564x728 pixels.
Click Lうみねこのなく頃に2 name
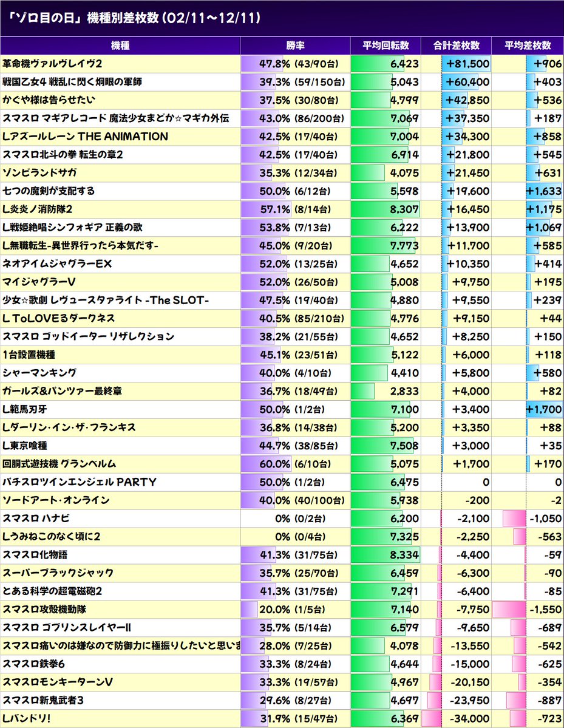[x=52, y=537]
